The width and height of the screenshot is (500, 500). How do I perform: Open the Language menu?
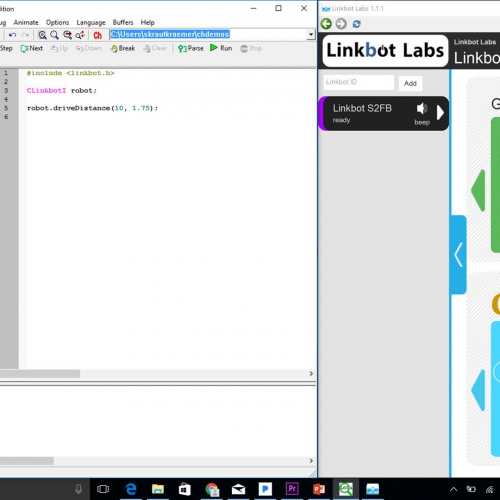tap(91, 23)
